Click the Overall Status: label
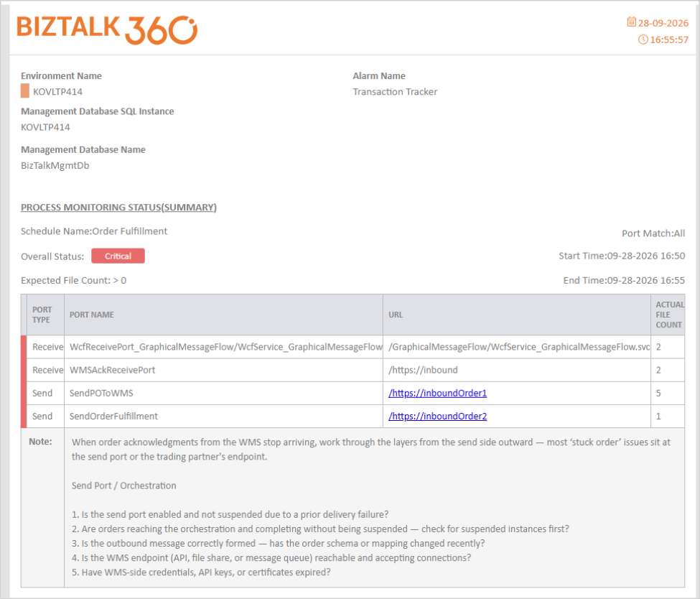The height and width of the screenshot is (599, 700). (x=52, y=257)
